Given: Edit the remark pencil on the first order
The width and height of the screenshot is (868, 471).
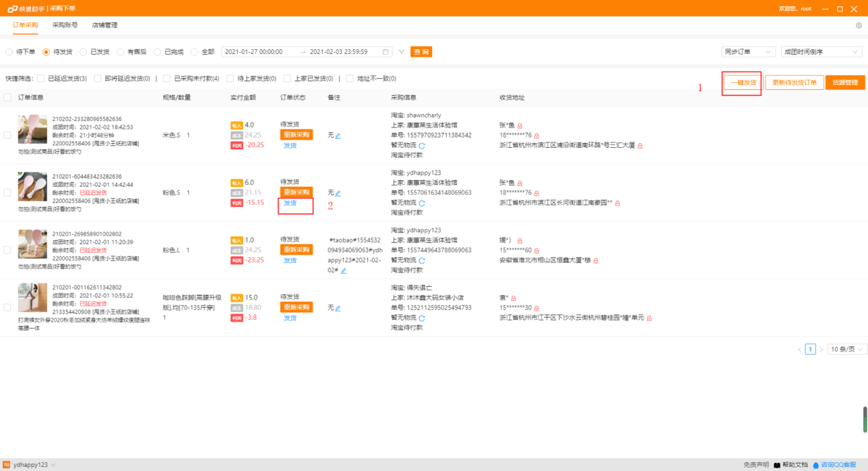Looking at the screenshot, I should point(337,135).
